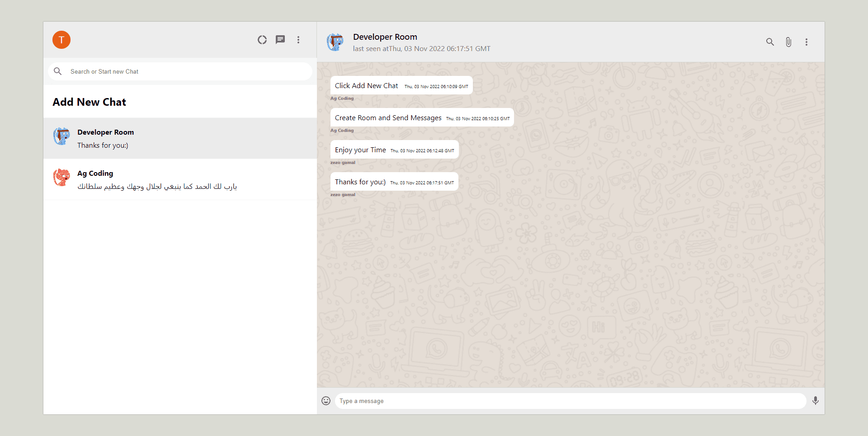
Task: Click the Developer Room title in header
Action: point(385,37)
